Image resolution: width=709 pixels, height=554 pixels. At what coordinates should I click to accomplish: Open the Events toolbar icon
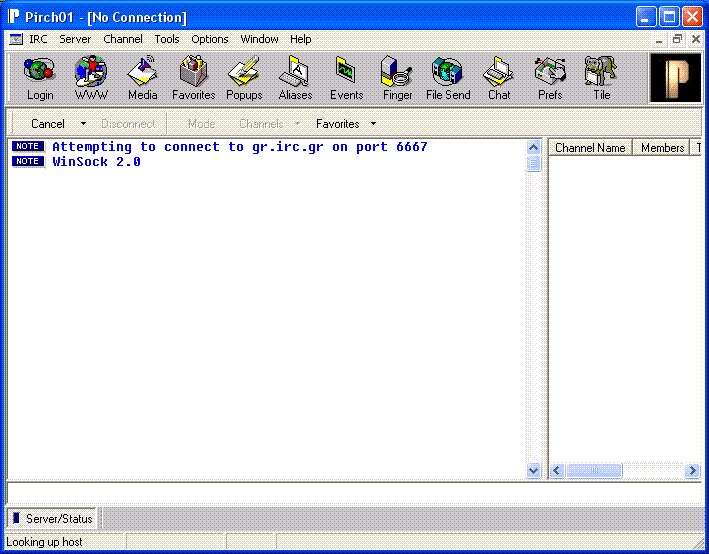point(346,78)
